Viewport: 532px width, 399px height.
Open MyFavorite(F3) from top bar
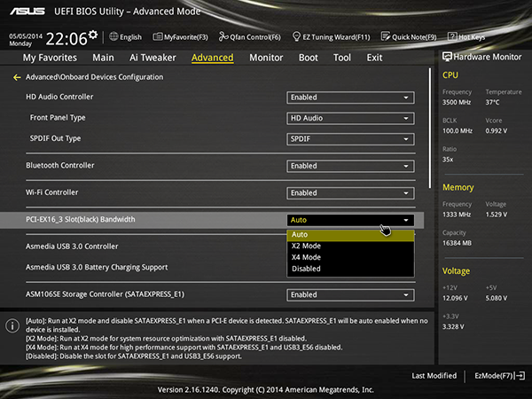(x=180, y=37)
